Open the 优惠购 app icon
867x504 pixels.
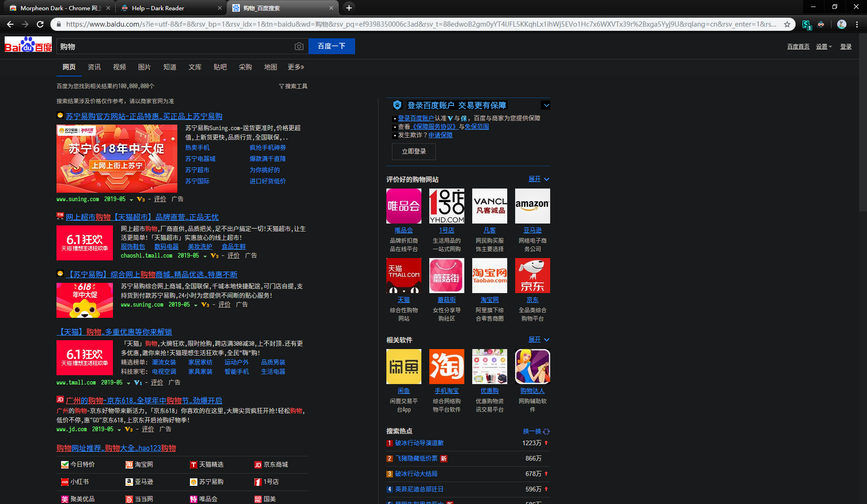[x=489, y=366]
